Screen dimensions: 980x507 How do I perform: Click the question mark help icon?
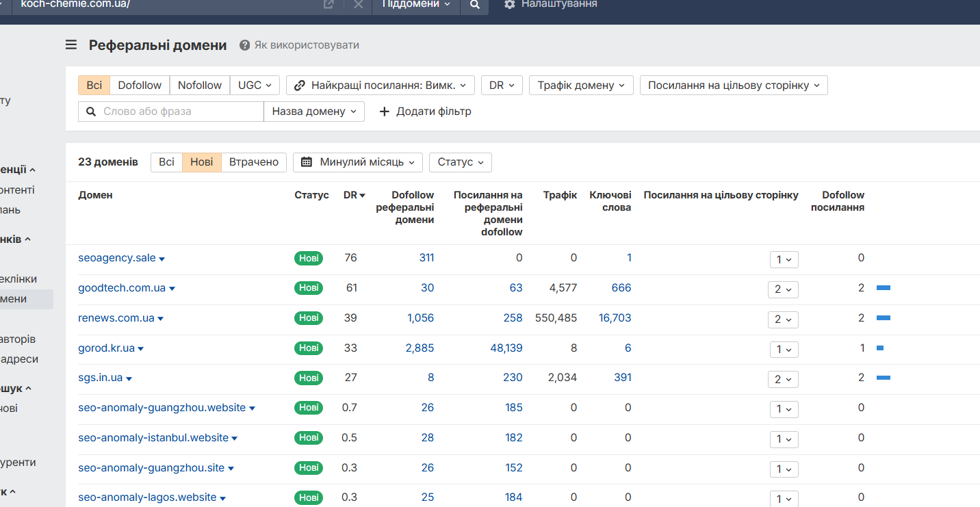[x=244, y=45]
